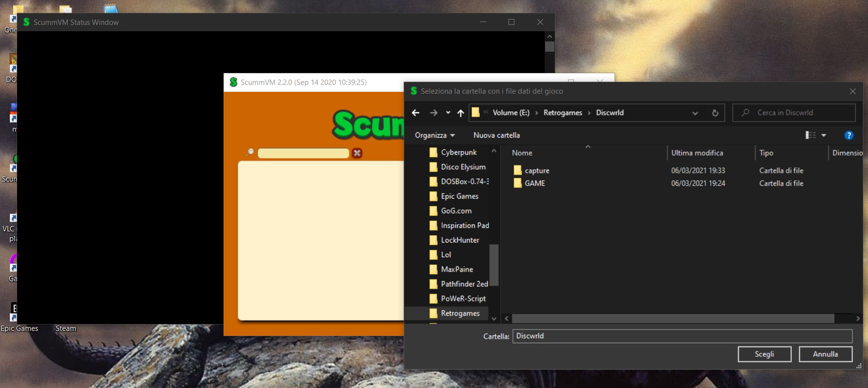Click the file list horizontal scrollbar
868x388 pixels.
(673, 318)
